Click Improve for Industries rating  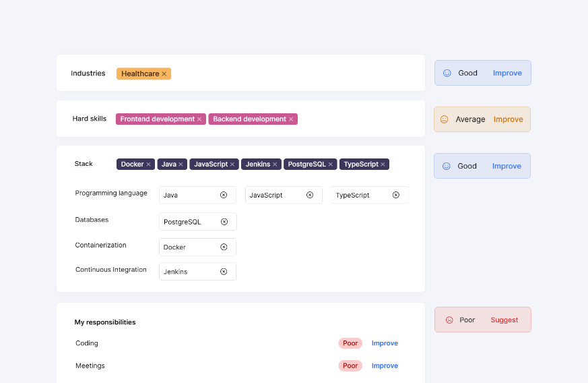tap(507, 73)
